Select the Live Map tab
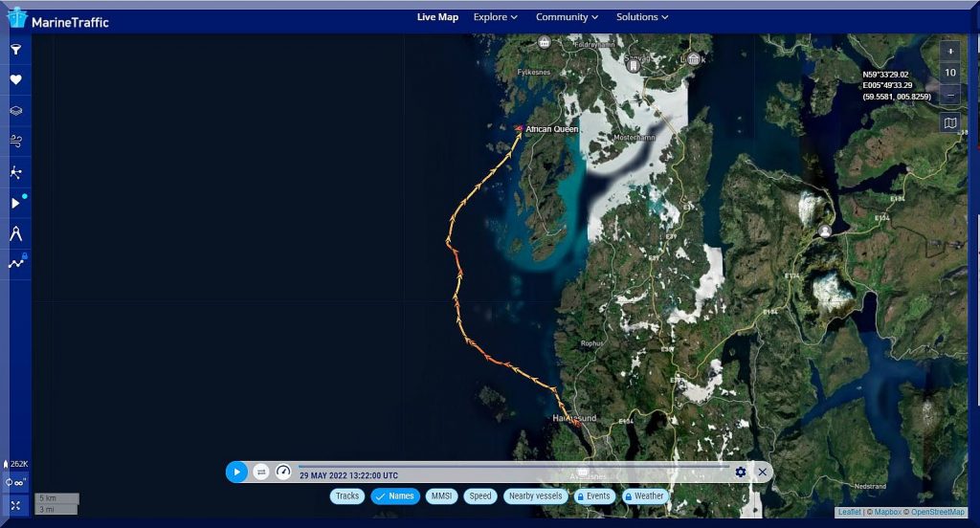 coord(437,17)
